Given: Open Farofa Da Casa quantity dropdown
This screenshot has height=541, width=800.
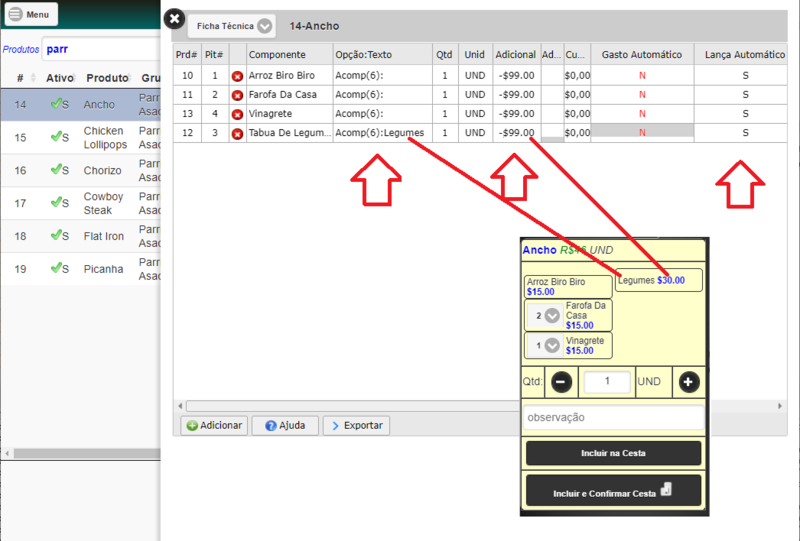Looking at the screenshot, I should (x=544, y=316).
